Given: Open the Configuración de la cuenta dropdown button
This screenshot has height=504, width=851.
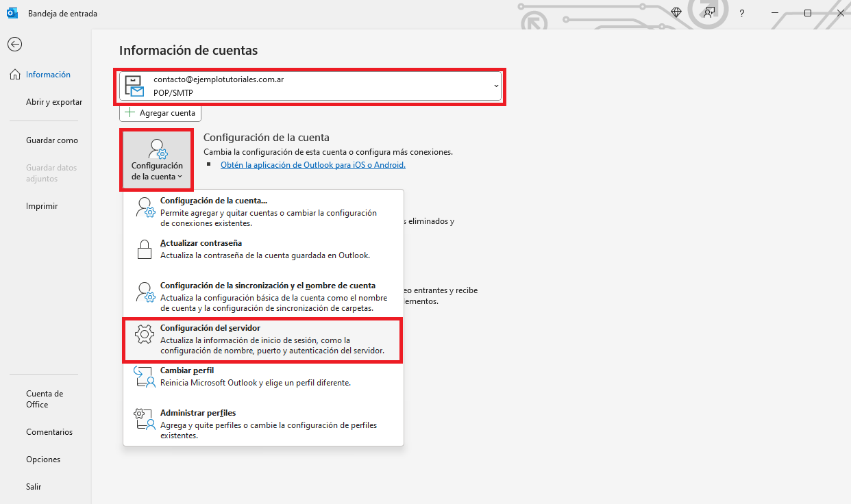Looking at the screenshot, I should coord(157,160).
